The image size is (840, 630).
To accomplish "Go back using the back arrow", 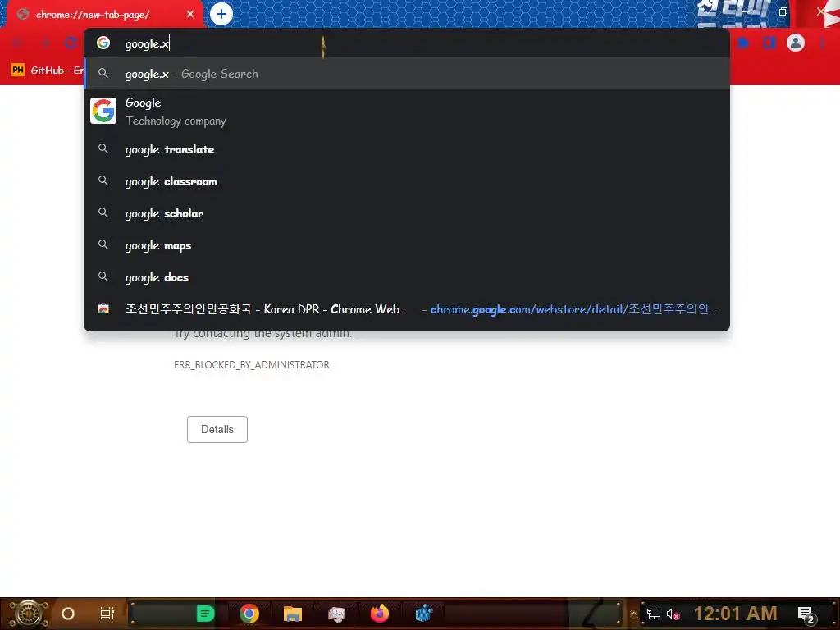I will [18, 43].
